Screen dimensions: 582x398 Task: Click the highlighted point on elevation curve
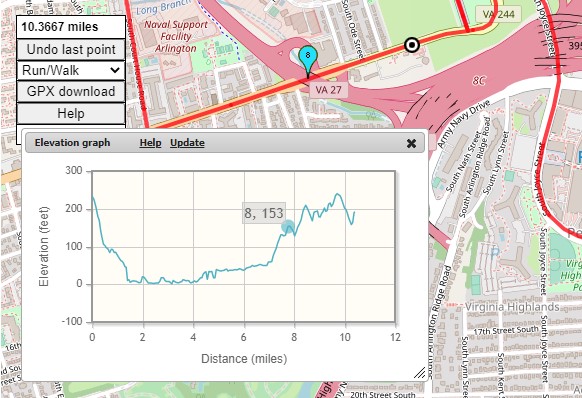pyautogui.click(x=288, y=226)
